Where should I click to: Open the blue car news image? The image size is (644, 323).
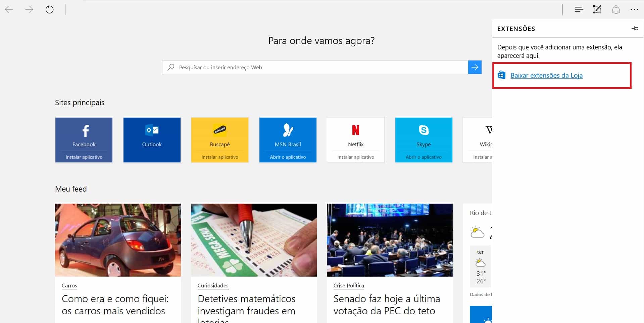118,240
